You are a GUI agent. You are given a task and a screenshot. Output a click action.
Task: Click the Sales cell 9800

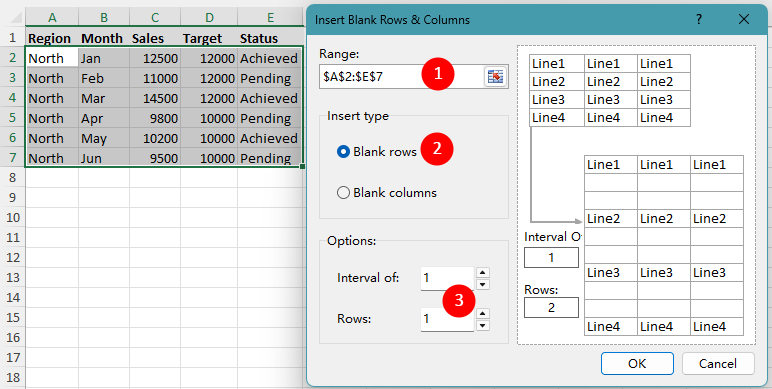[155, 118]
